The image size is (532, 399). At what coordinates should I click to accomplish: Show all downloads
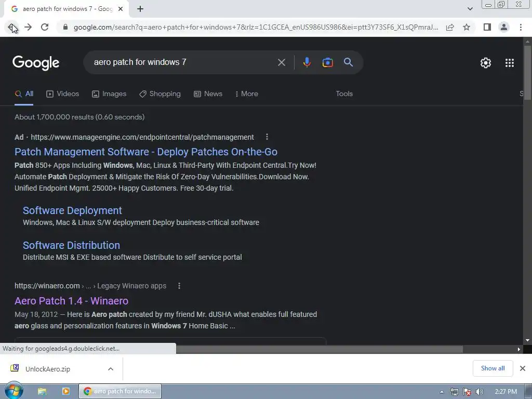coord(493,368)
